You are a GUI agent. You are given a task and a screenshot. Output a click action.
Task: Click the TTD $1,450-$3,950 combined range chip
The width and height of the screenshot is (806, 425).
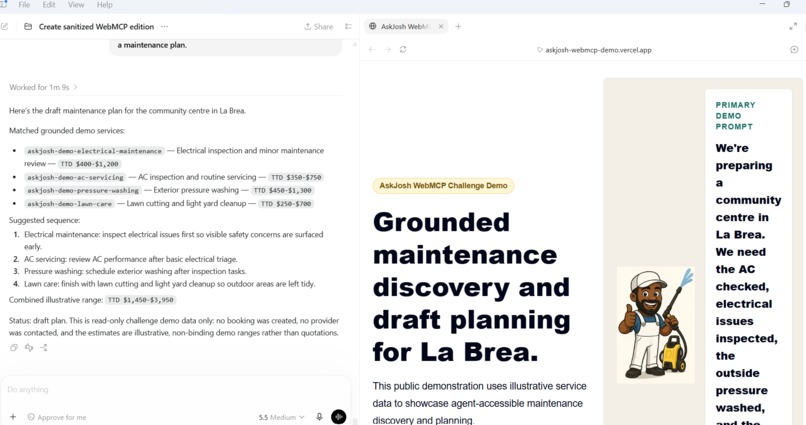pos(141,300)
